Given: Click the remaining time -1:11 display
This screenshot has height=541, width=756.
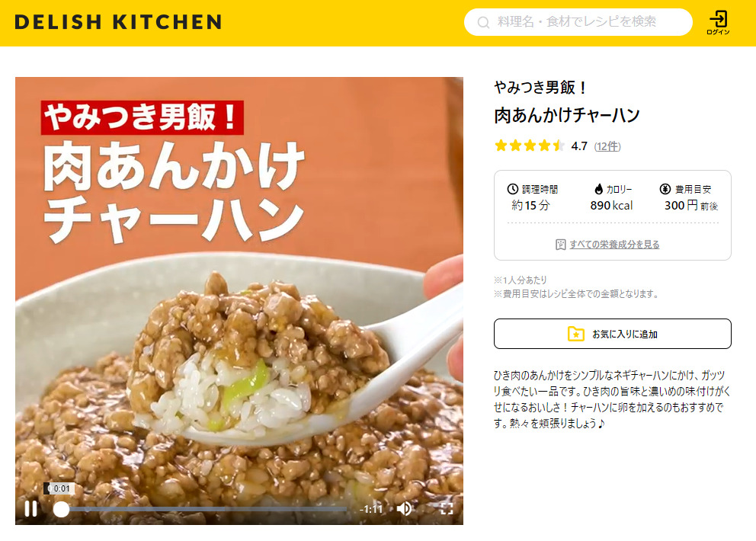Looking at the screenshot, I should tap(371, 509).
